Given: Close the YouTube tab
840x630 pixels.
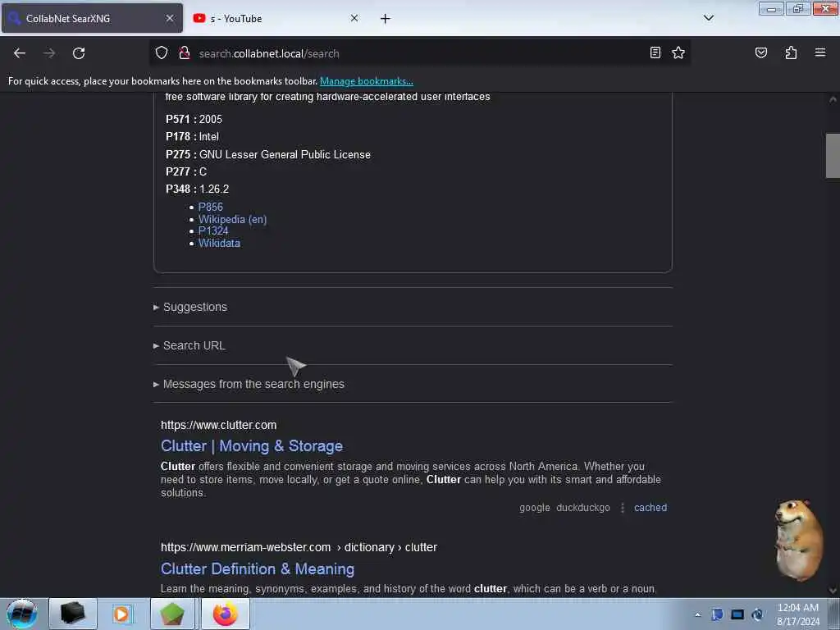Looking at the screenshot, I should pos(354,18).
